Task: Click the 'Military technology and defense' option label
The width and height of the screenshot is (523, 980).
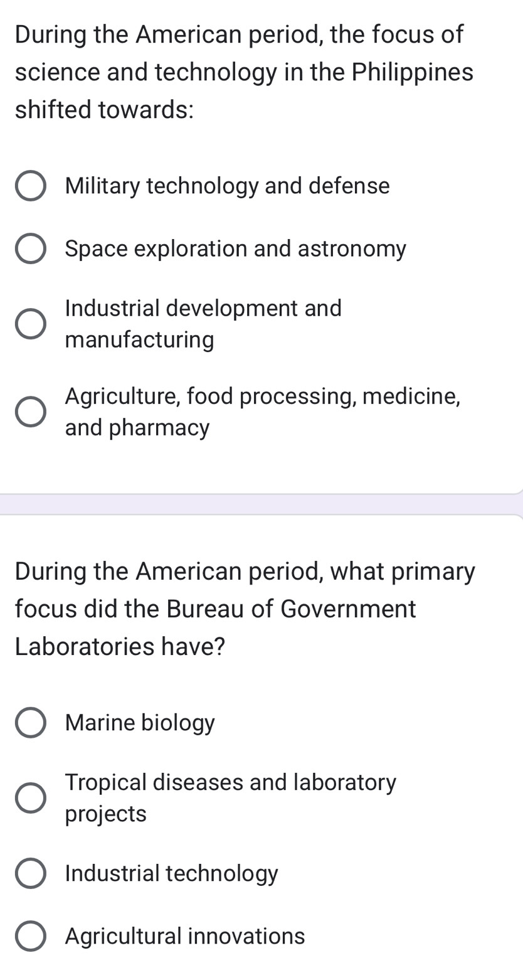Action: [227, 186]
